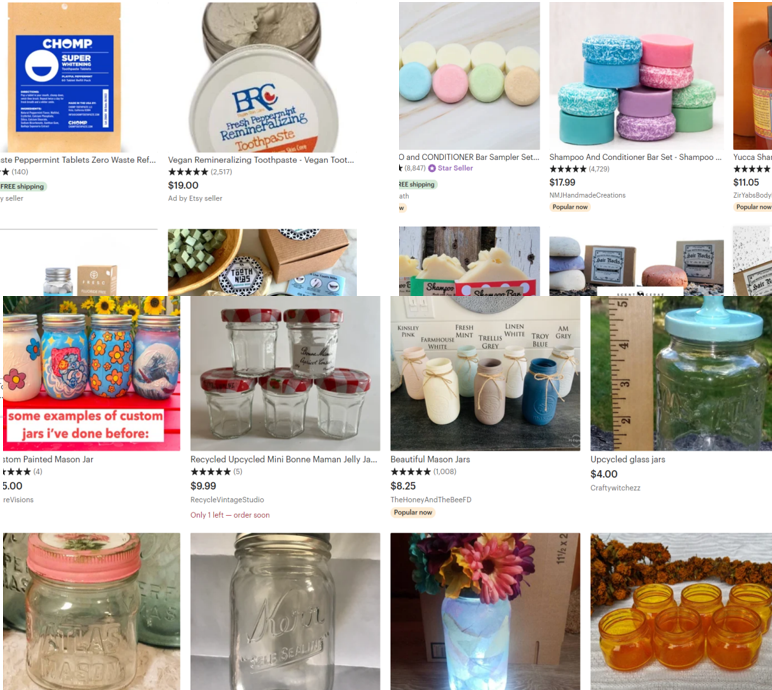
Task: Click the 1,008 reviews star rating
Action: [x=423, y=471]
